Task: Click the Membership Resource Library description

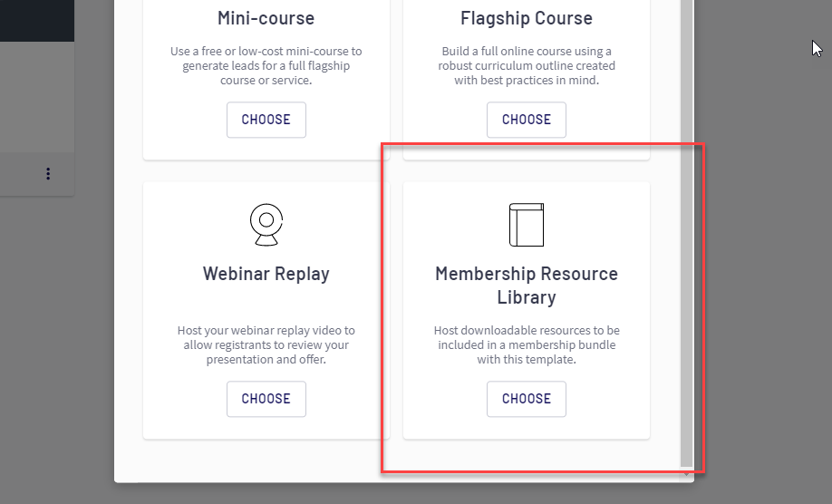Action: (x=527, y=345)
